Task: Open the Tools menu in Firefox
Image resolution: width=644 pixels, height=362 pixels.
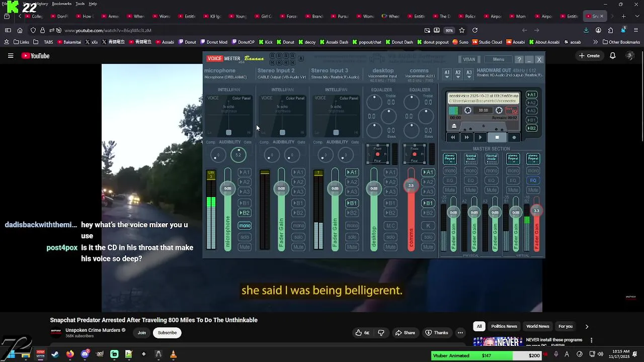Action: point(80,4)
